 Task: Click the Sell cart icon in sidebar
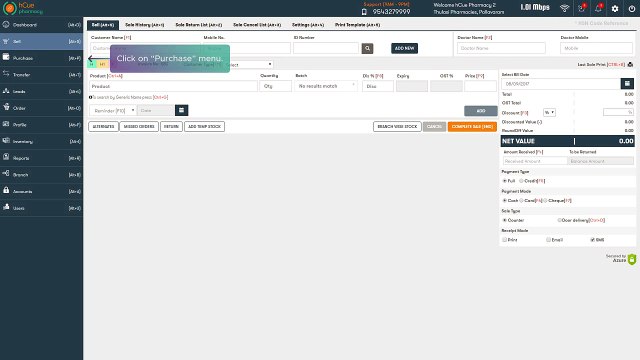pos(6,41)
